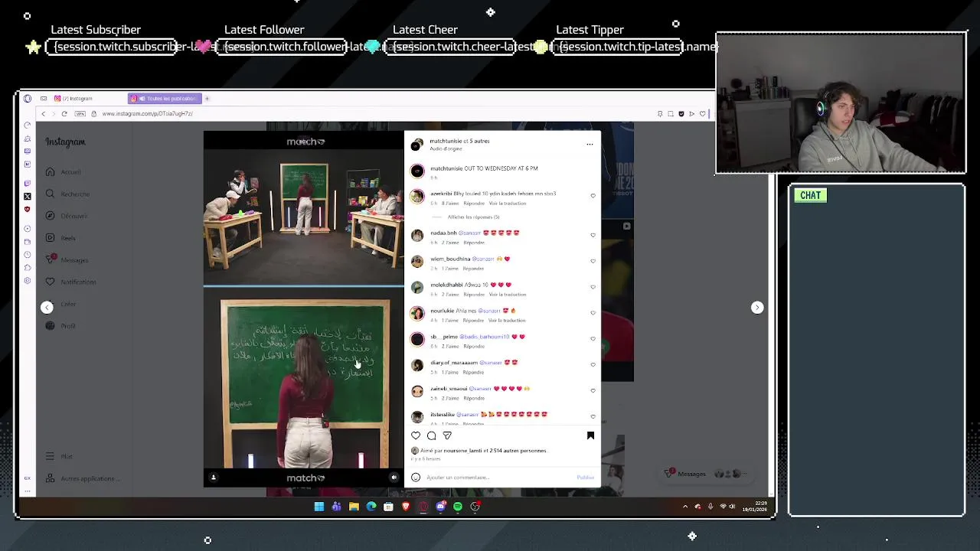The width and height of the screenshot is (980, 551).
Task: Click Voir la traduction under melekdhahbi's comment
Action: tap(507, 295)
